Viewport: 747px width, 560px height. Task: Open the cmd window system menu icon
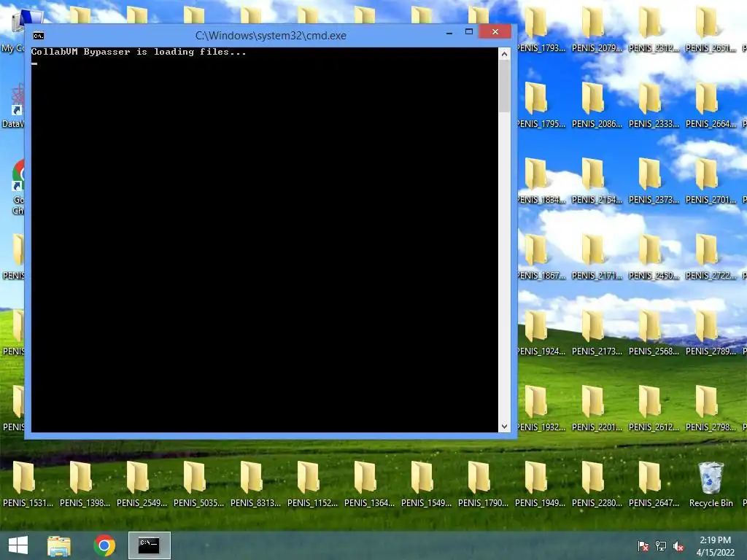pos(39,36)
